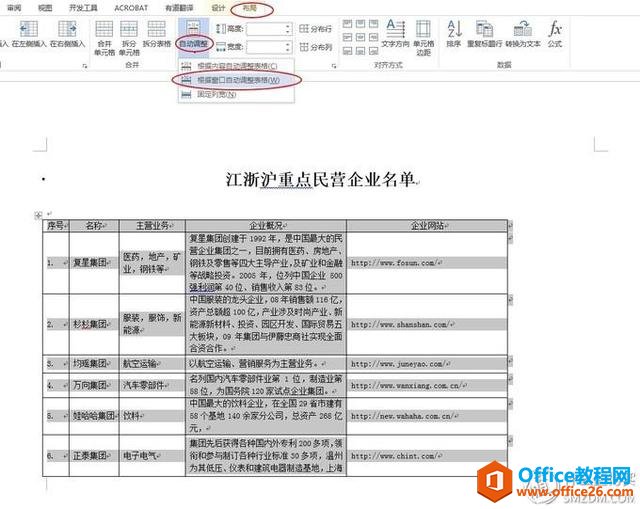
Task: Switch to the 设计 (Design) tab
Action: point(218,8)
